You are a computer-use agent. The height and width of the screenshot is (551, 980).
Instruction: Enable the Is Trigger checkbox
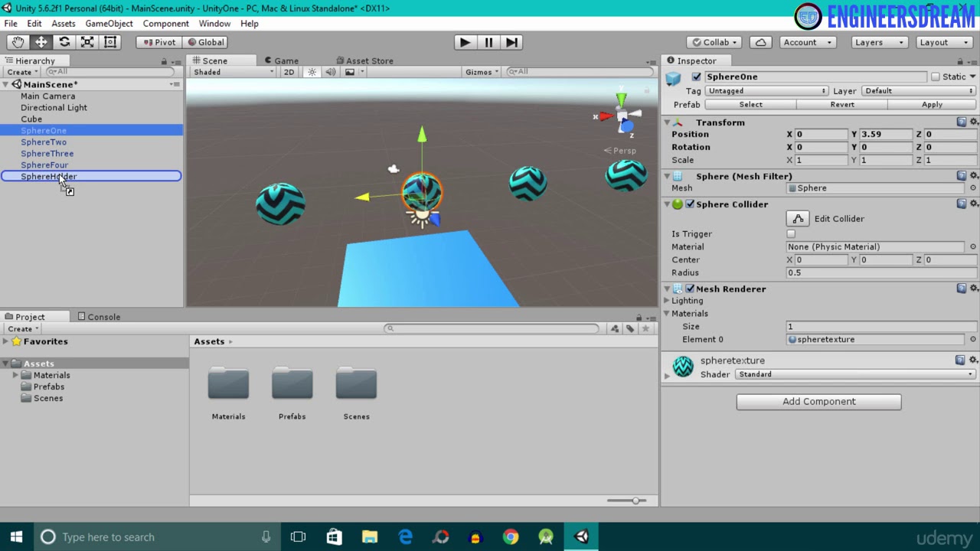pos(791,234)
